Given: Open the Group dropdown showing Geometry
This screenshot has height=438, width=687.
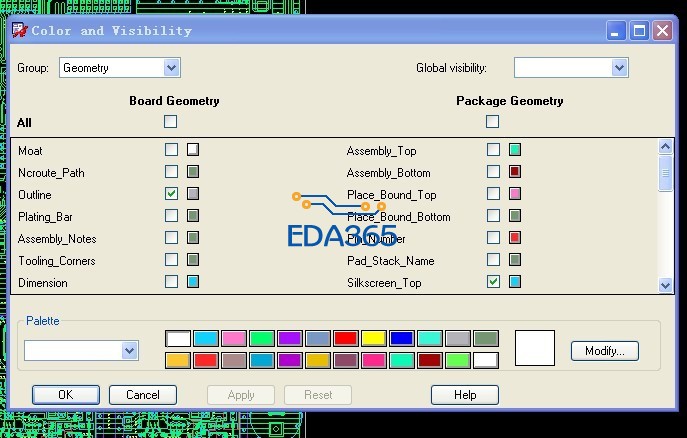Looking at the screenshot, I should tap(120, 67).
